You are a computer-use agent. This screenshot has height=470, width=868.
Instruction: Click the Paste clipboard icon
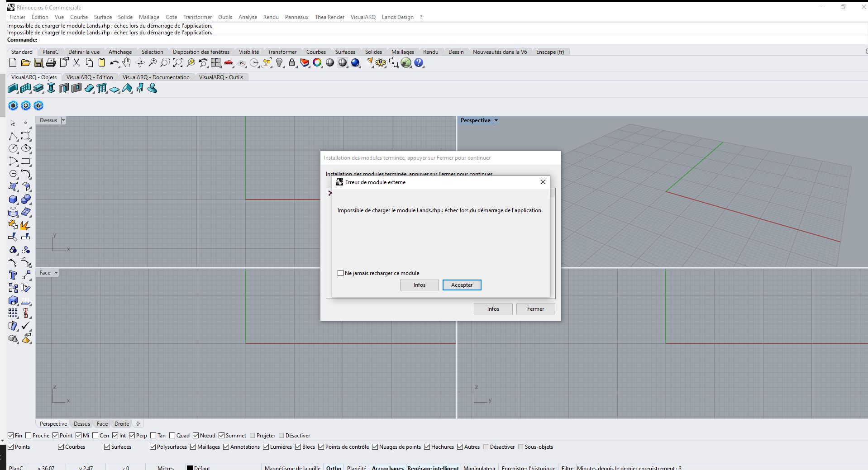point(102,63)
